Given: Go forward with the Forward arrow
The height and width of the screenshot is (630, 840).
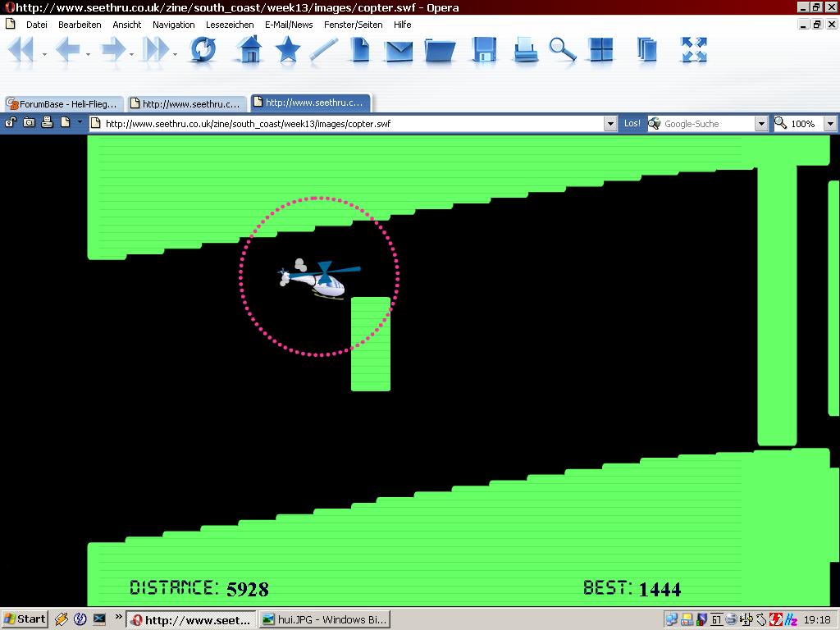Looking at the screenshot, I should pyautogui.click(x=113, y=50).
